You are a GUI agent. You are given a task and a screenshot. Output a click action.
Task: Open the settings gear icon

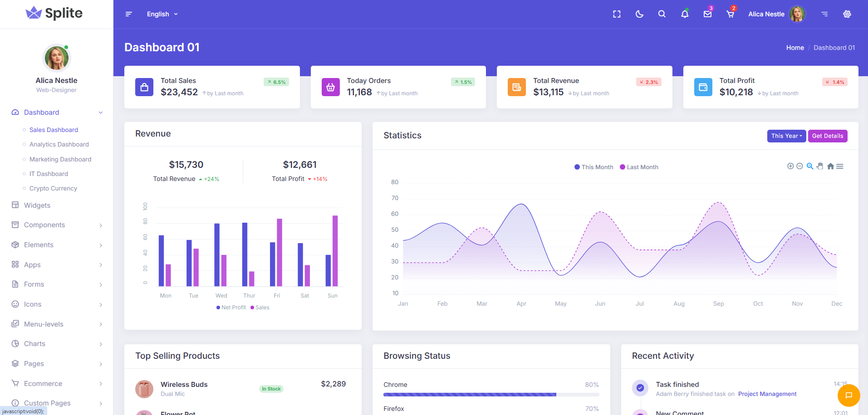847,14
